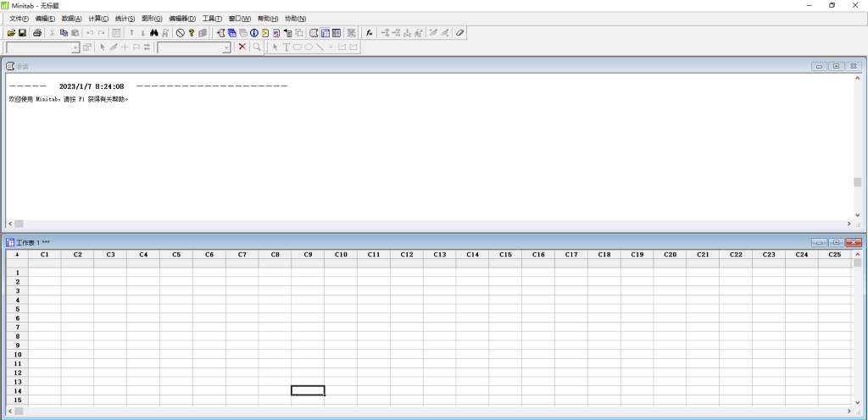
Task: Open the 计算(C) menu
Action: click(x=98, y=19)
